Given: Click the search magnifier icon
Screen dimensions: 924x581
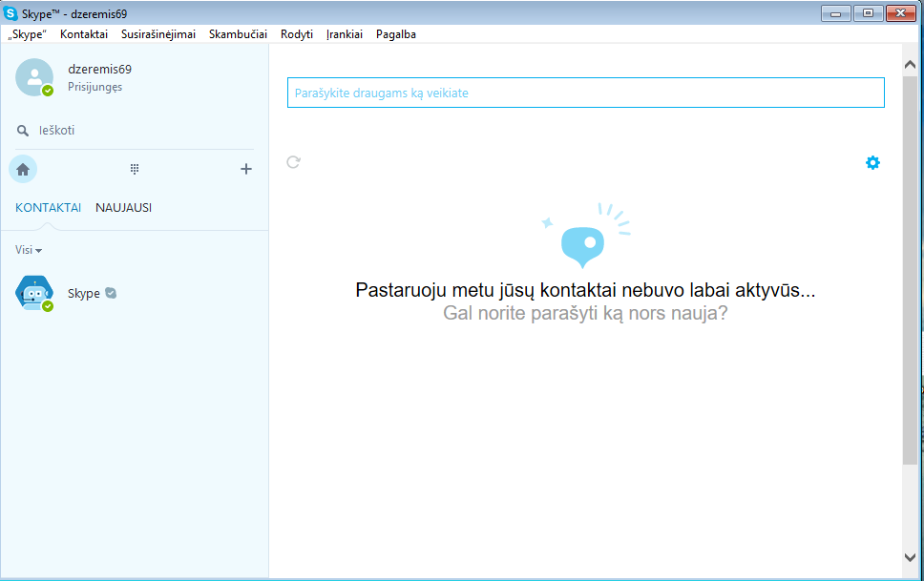Looking at the screenshot, I should tap(22, 131).
